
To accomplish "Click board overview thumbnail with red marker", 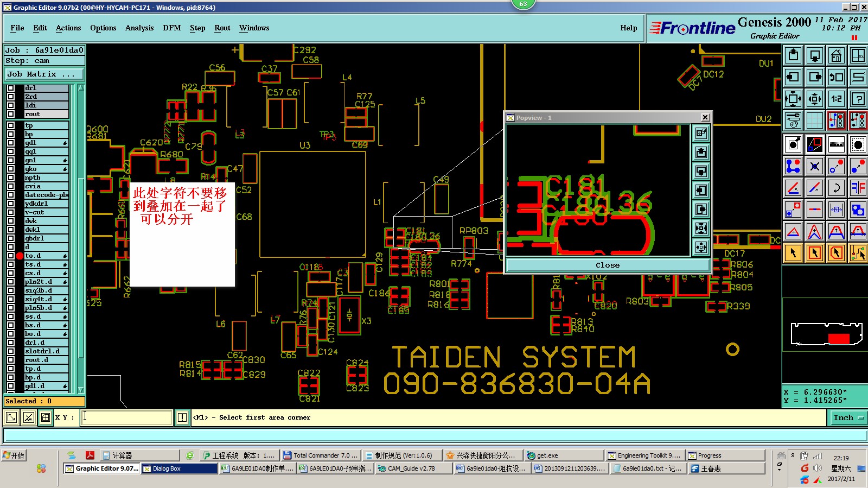I will pos(826,334).
